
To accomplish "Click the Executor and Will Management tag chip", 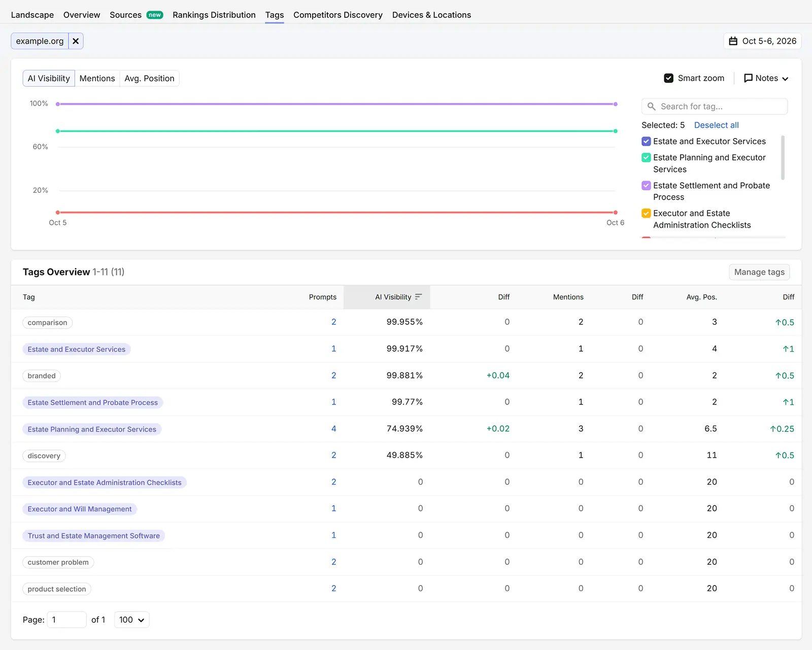I will tap(80, 509).
